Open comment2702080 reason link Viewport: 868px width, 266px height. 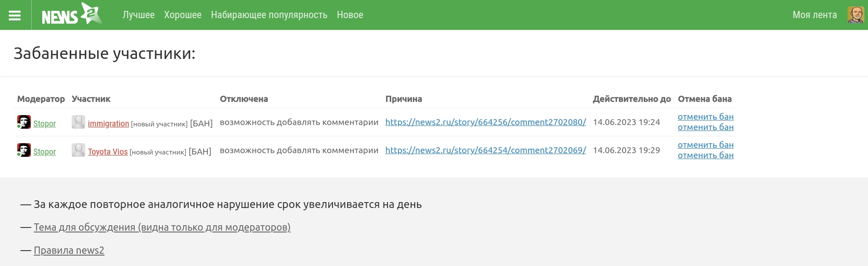(485, 122)
